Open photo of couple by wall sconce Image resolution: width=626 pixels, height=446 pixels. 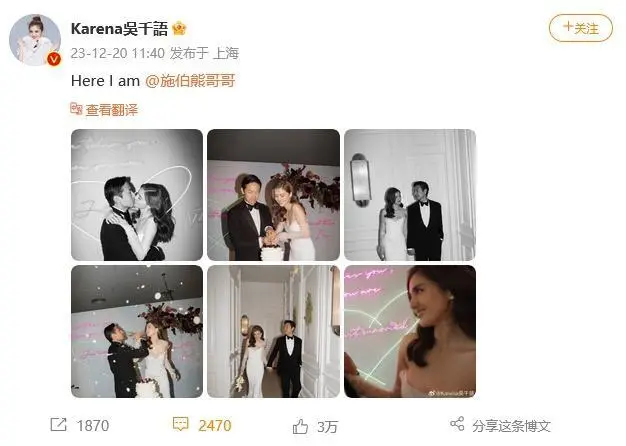pyautogui.click(x=410, y=195)
